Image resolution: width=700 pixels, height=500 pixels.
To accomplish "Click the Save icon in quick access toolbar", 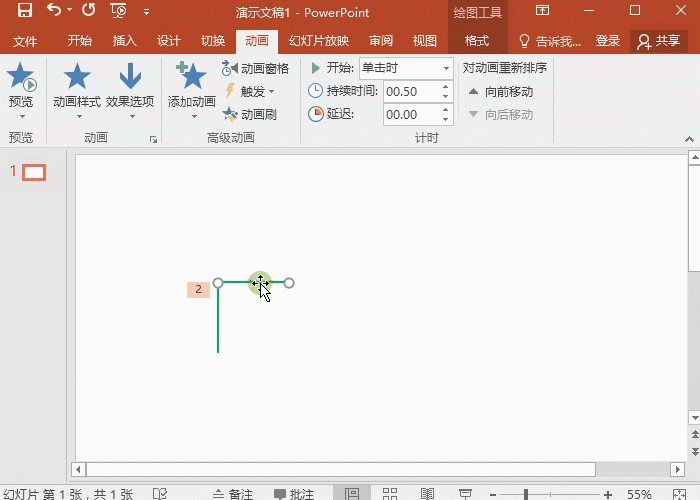I will click(25, 10).
